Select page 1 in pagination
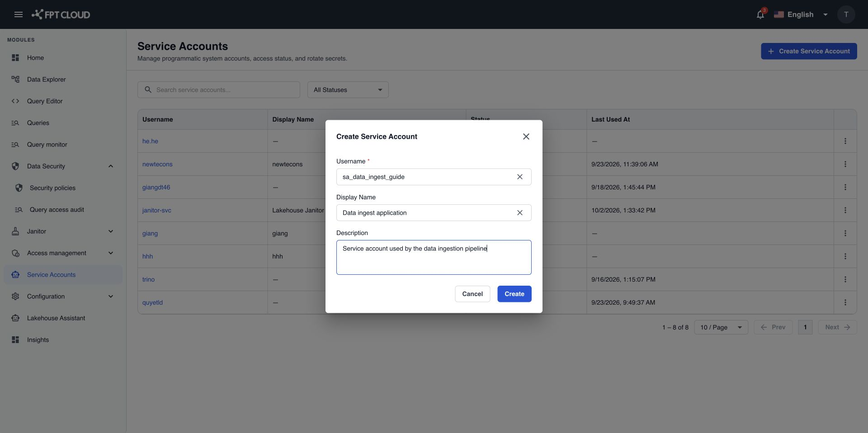Screen dimensions: 868x433 (805, 327)
